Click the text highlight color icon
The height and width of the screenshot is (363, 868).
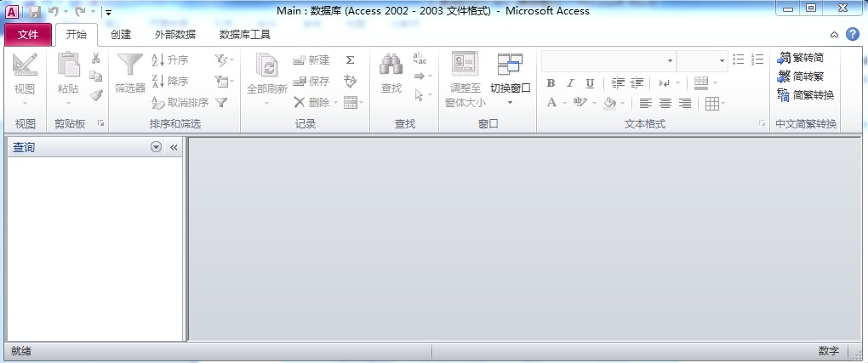click(x=580, y=103)
